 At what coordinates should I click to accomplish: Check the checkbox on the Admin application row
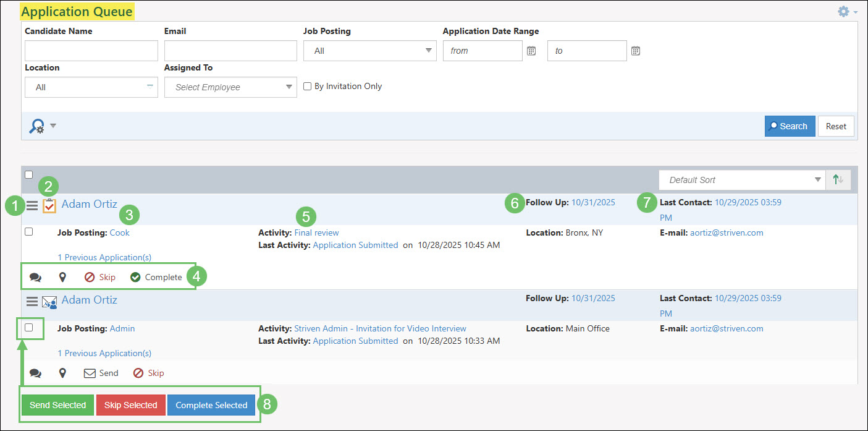[x=30, y=328]
